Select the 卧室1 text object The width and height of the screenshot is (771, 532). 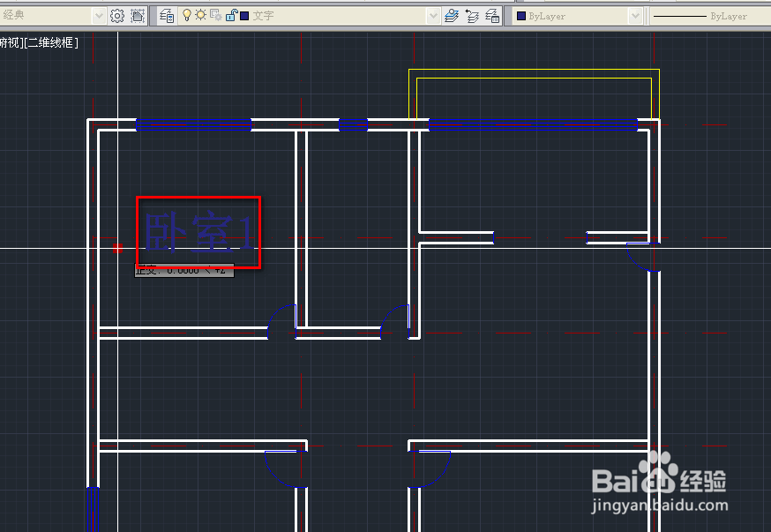198,232
